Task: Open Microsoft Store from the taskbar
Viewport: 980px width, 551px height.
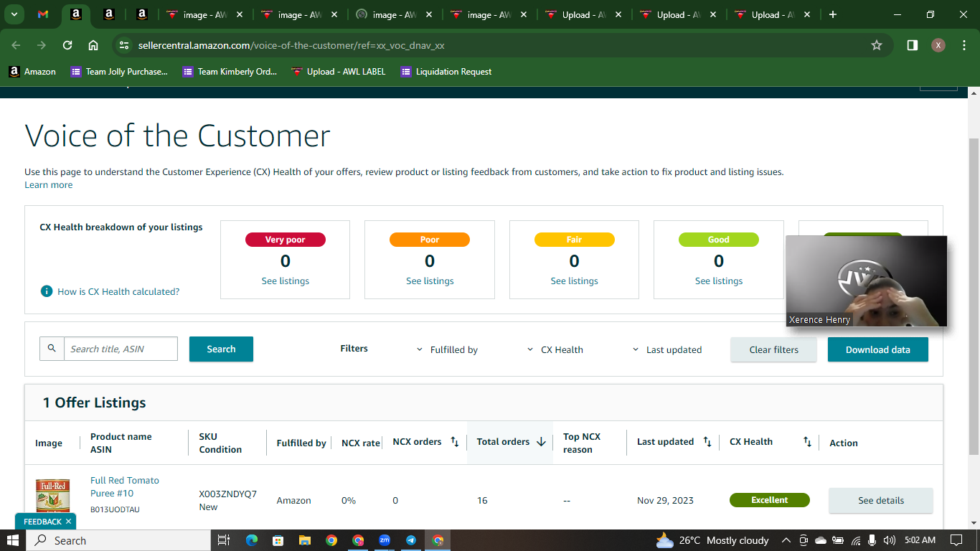Action: click(278, 540)
